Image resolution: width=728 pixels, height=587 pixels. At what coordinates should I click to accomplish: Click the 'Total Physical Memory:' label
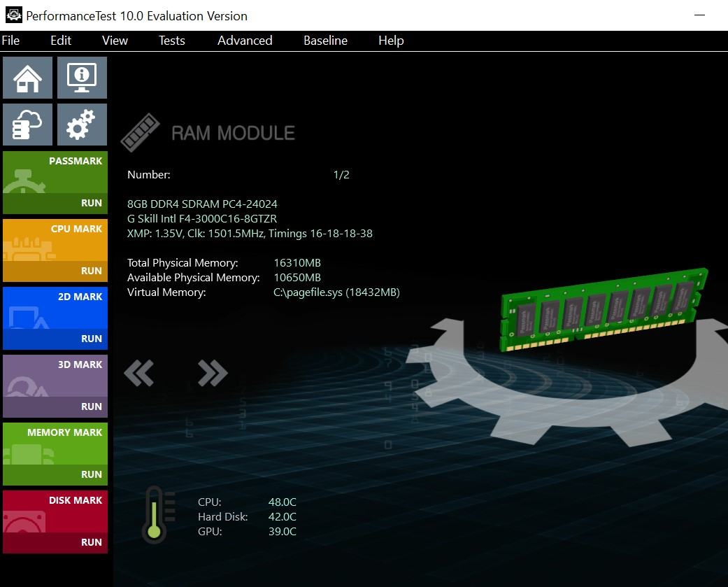pyautogui.click(x=183, y=263)
